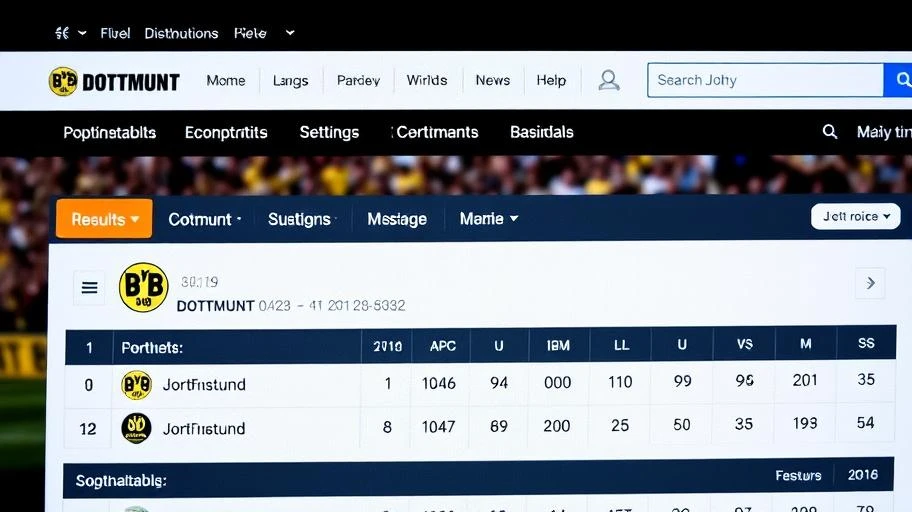Sort table by APC column header
This screenshot has width=912, height=512.
coord(442,346)
